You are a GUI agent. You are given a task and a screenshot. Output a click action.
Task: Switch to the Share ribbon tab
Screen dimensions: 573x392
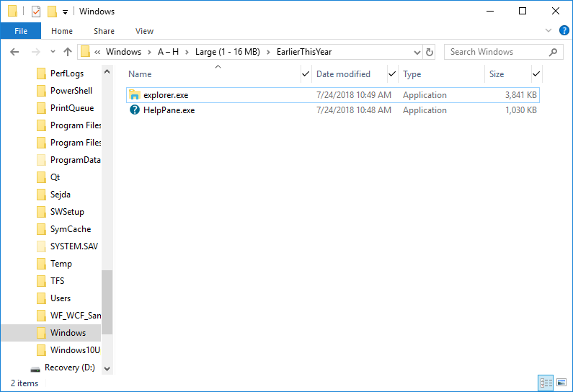[x=104, y=31]
